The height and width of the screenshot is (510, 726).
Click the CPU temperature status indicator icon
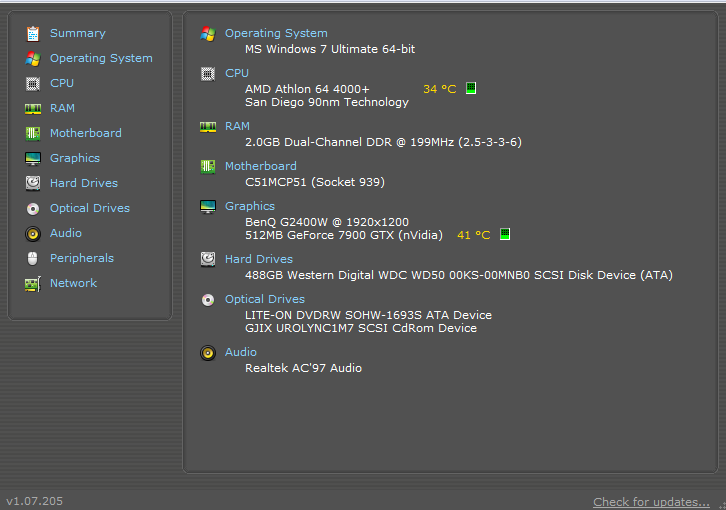[471, 89]
